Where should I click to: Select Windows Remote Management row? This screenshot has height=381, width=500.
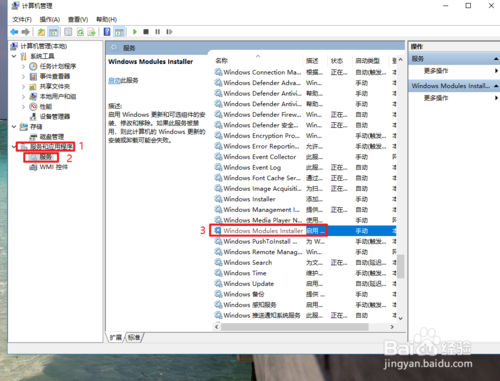point(305,252)
